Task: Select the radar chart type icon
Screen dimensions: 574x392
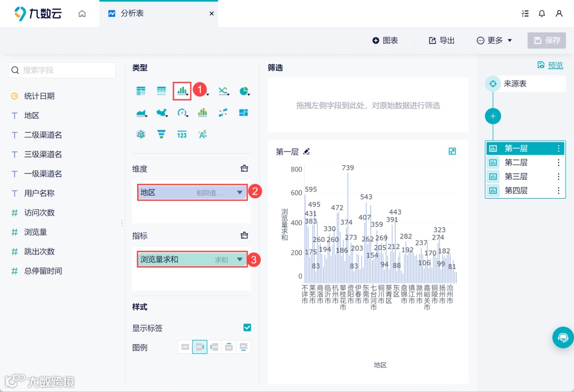Action: coord(141,134)
